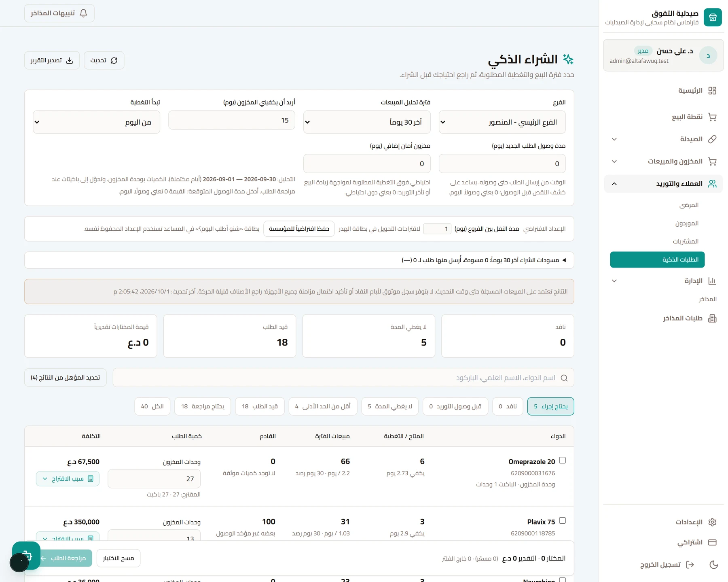Screen dimensions: 728x582
Task: Click the drug name search box
Action: pos(343,378)
